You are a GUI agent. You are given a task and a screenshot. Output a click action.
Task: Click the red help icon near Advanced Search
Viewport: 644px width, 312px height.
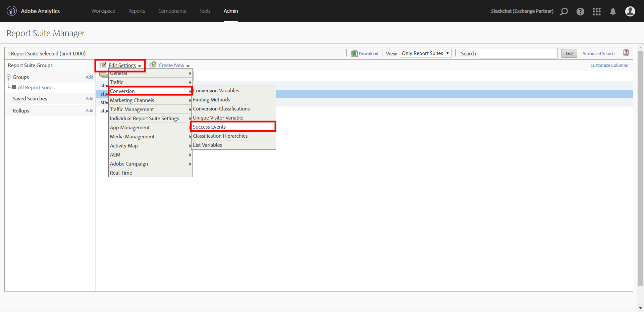pos(626,53)
